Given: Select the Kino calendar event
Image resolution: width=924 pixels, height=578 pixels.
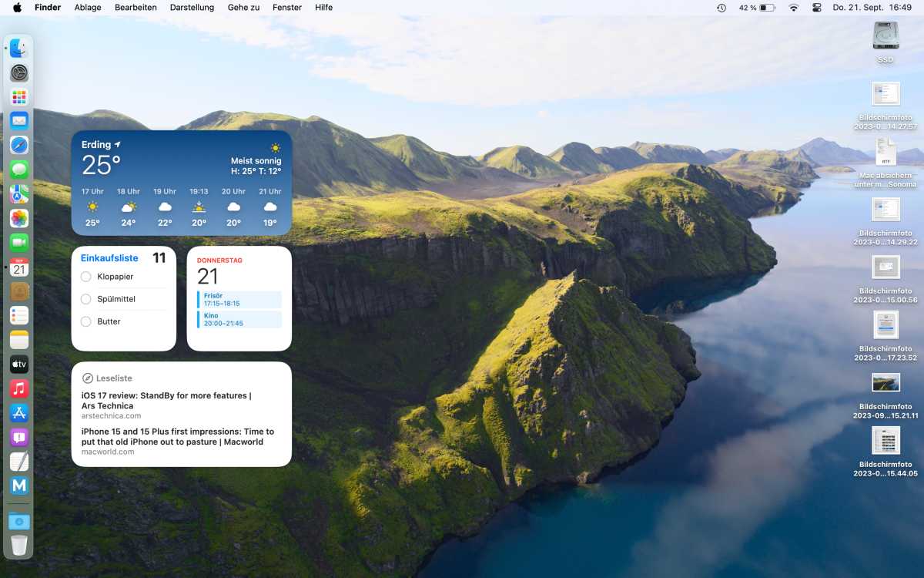Looking at the screenshot, I should pos(239,319).
